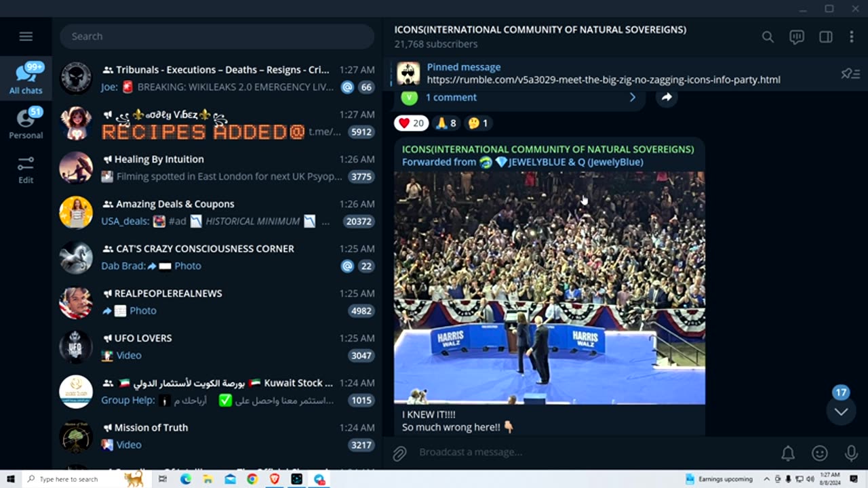Click unread count 20372 badge
868x488 pixels.
pyautogui.click(x=359, y=222)
